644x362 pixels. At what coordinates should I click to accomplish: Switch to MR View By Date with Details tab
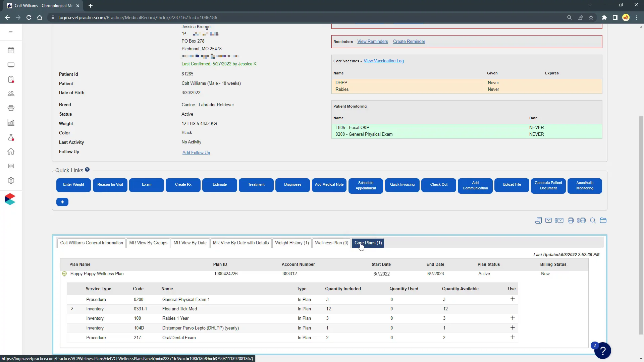241,243
